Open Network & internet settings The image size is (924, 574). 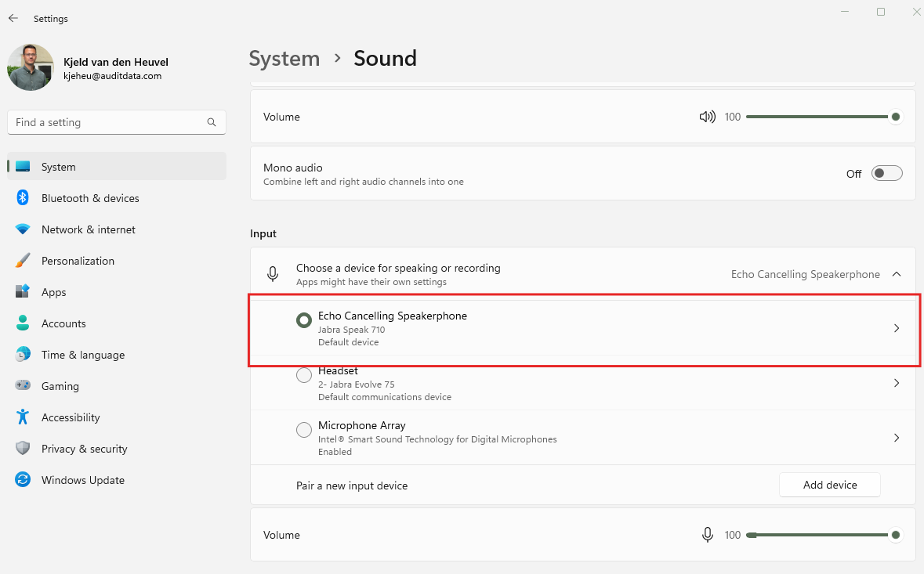(x=117, y=229)
